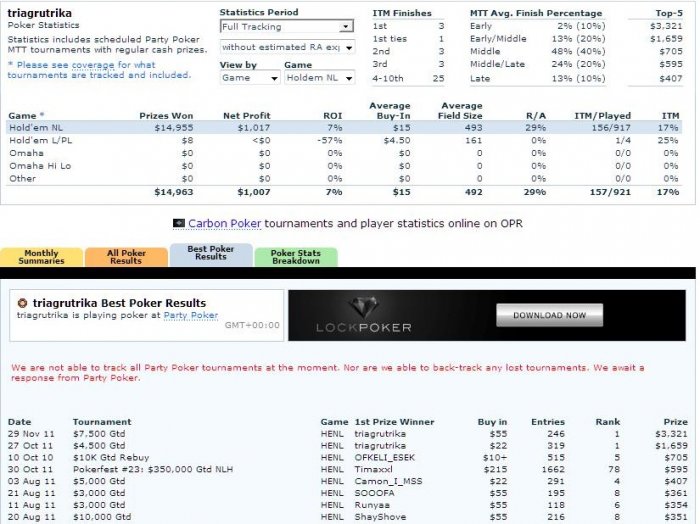
Task: Click the Tournament column header
Action: point(102,422)
